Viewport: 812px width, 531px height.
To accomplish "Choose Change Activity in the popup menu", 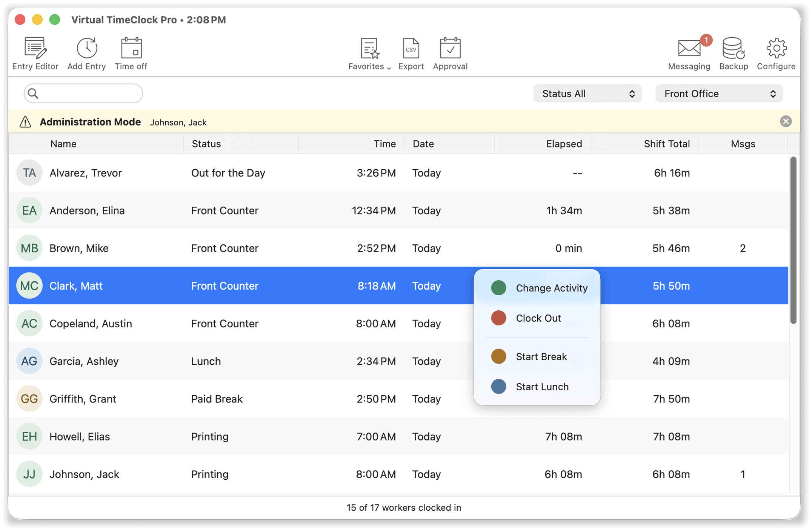I will pos(537,288).
